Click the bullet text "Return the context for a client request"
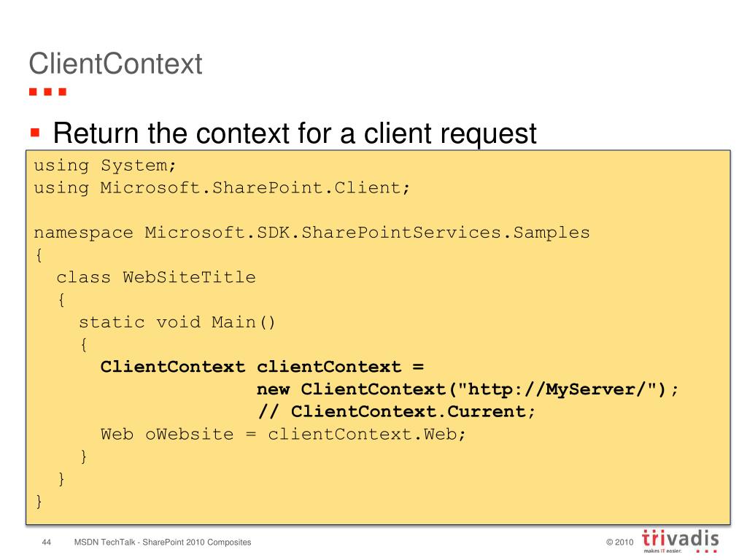This screenshot has height=560, width=747. click(x=295, y=133)
